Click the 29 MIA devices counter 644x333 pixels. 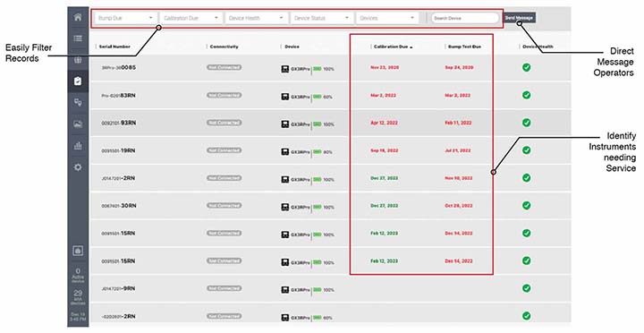[x=78, y=298]
